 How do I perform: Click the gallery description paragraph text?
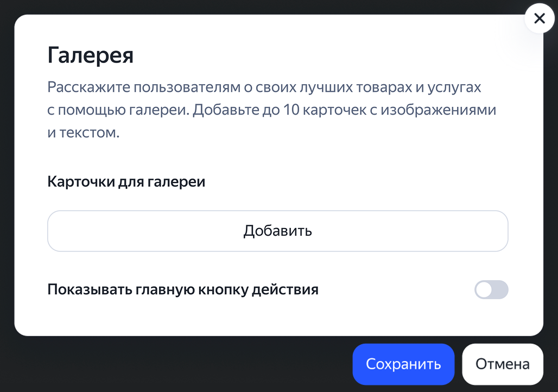tap(271, 110)
